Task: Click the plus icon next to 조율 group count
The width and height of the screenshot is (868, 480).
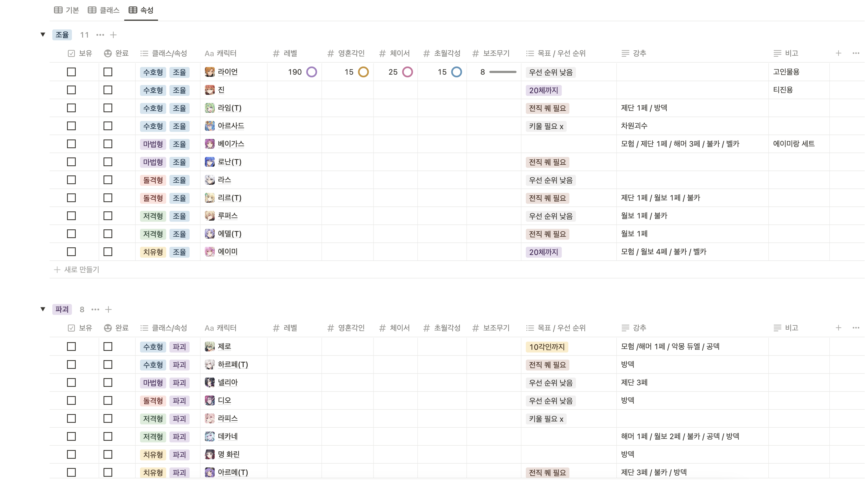Action: coord(113,35)
